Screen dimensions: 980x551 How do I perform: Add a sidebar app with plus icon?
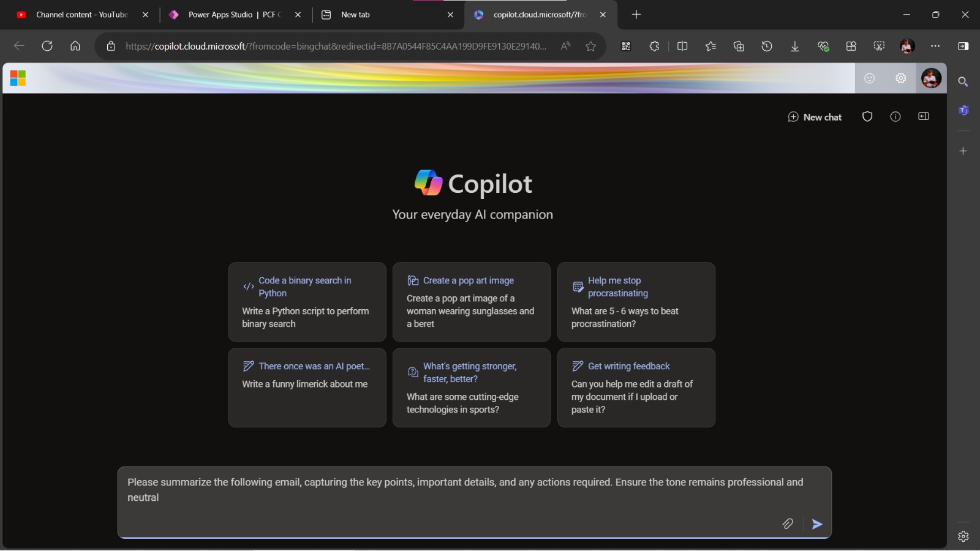(x=963, y=151)
